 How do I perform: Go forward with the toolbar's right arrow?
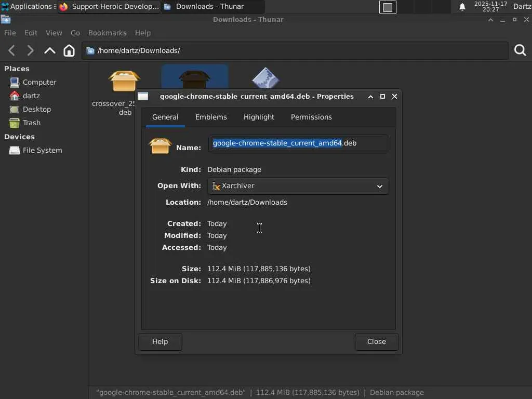[x=30, y=50]
